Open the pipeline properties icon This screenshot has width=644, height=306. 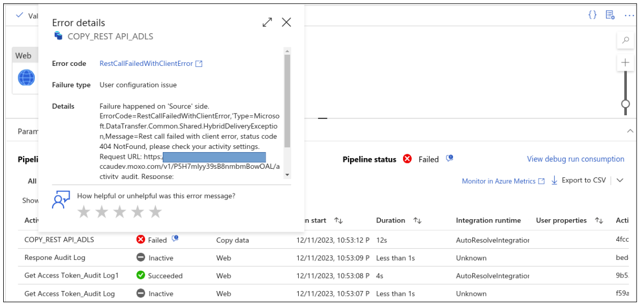point(610,15)
